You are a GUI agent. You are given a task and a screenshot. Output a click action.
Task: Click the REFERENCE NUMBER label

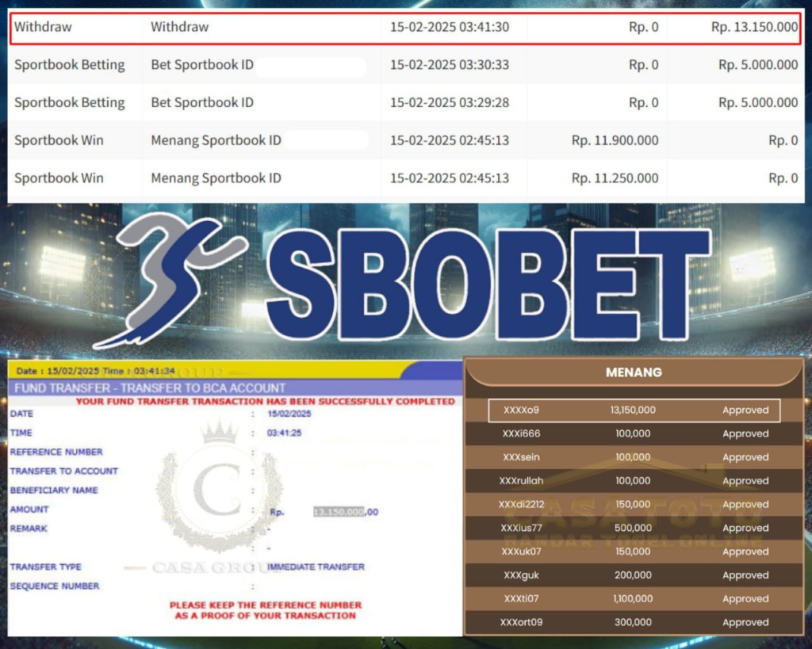point(56,452)
